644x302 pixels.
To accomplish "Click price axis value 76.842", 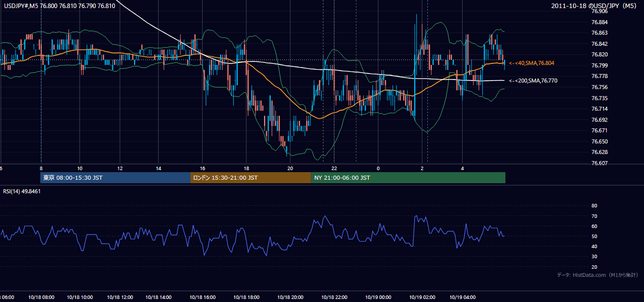I will click(x=599, y=44).
